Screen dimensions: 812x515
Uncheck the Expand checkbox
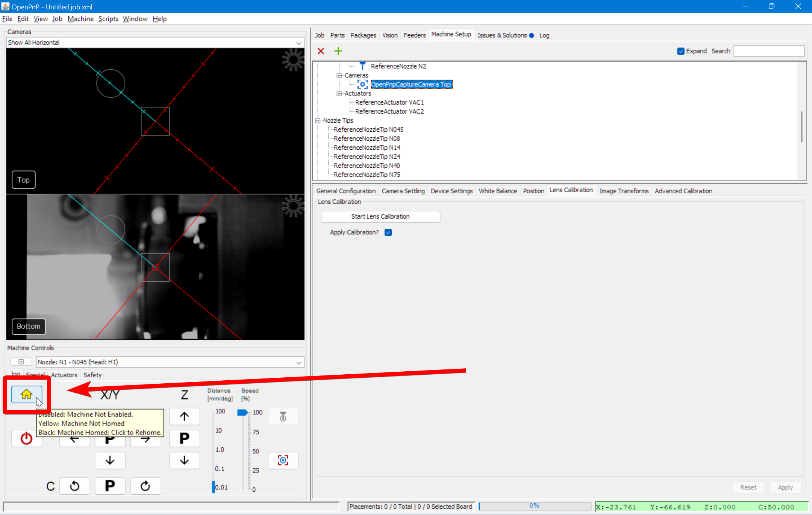[681, 51]
